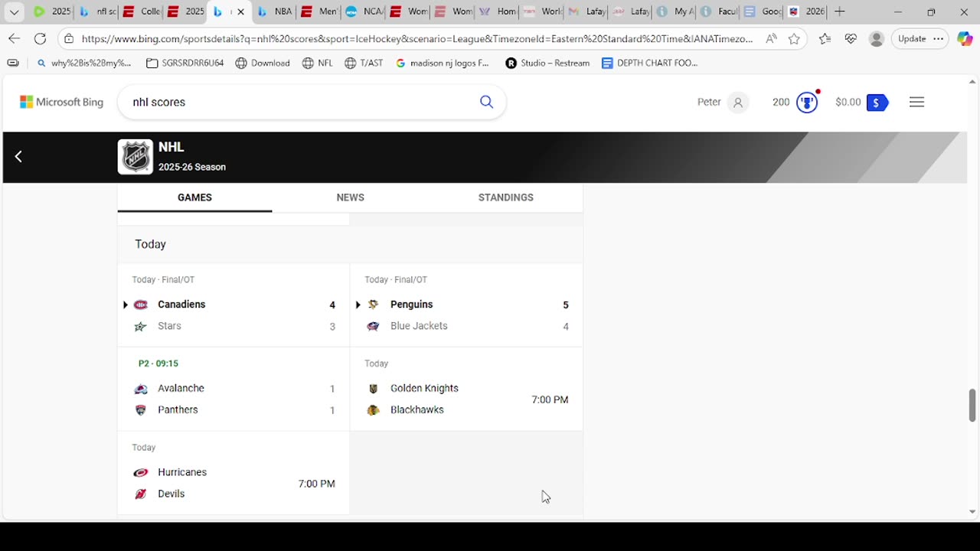
Task: Open the Studio – Restream bookmark
Action: 547,64
